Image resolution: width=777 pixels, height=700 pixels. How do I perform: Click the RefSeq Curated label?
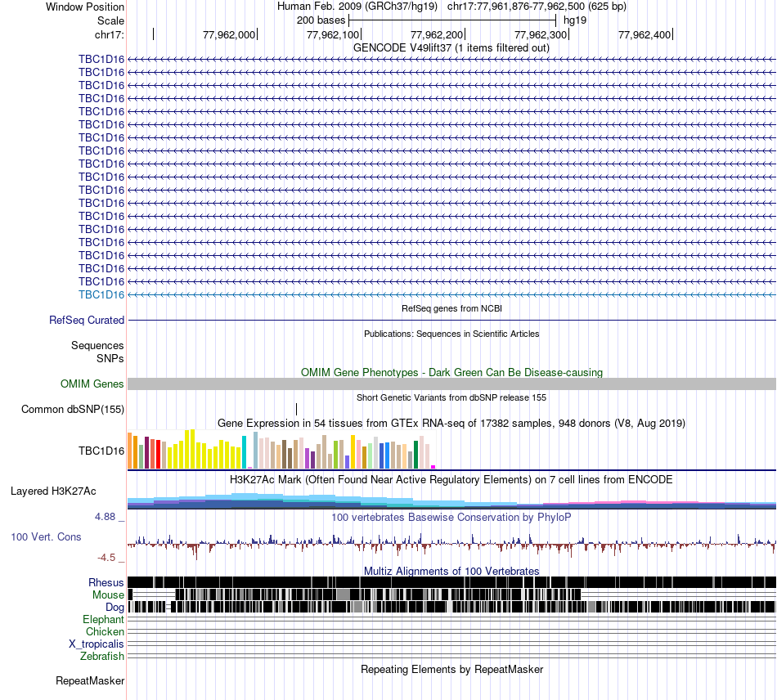pyautogui.click(x=86, y=320)
